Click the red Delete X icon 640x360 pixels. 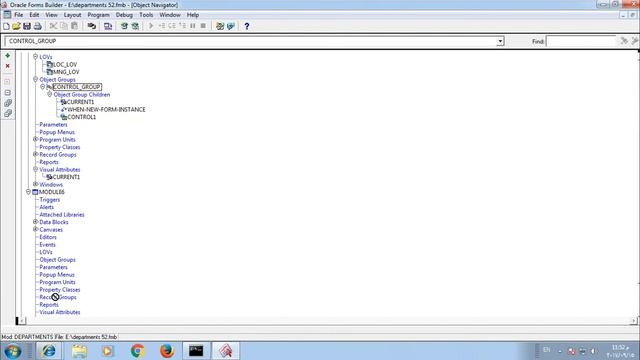click(7, 66)
